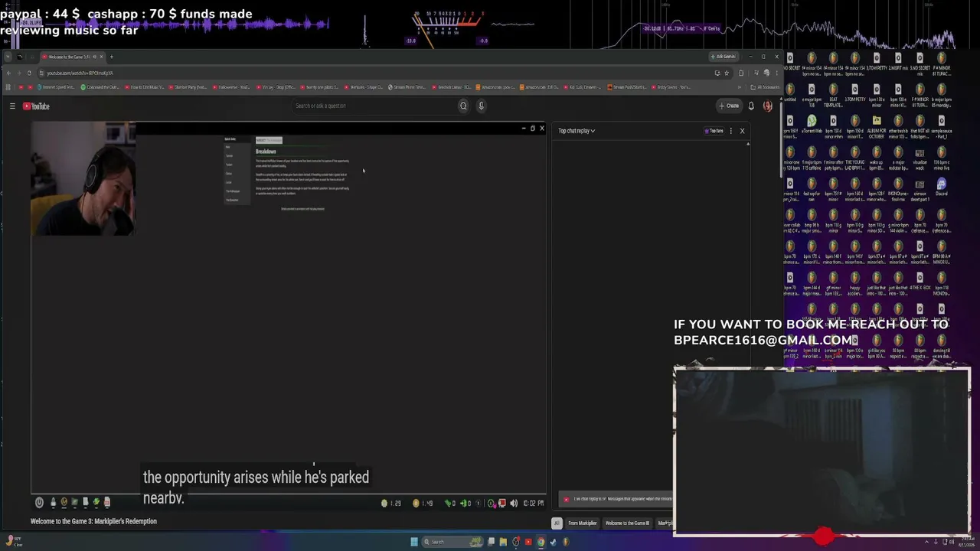Select the 'Welcome to the Game III' chip

[627, 523]
